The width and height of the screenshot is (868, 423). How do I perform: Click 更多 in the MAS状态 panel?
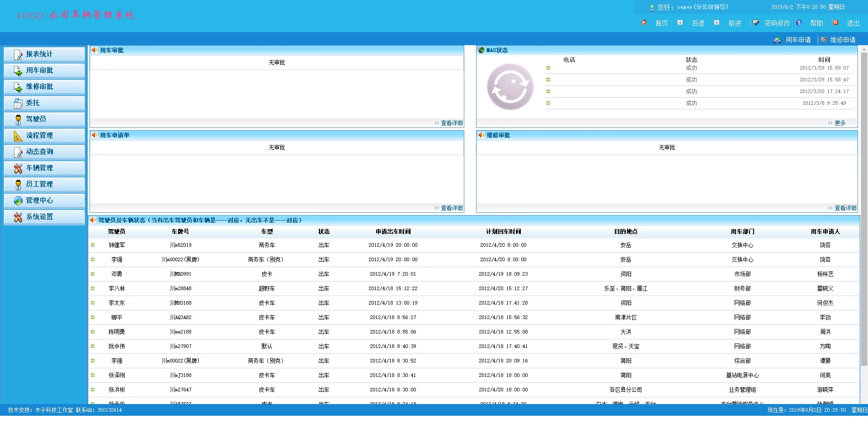(x=840, y=123)
